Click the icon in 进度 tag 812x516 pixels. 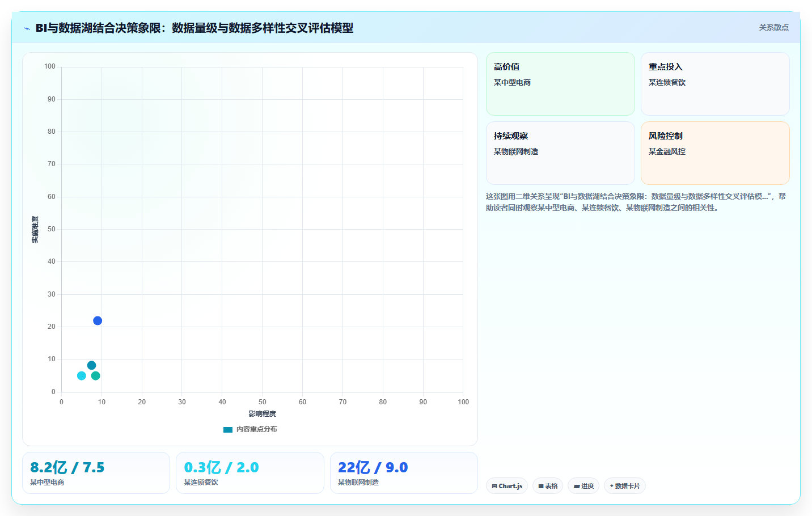[577, 487]
